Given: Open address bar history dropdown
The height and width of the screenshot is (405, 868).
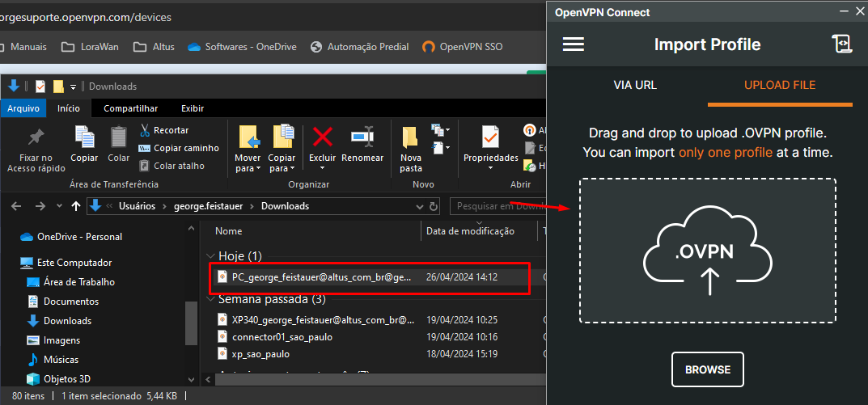Looking at the screenshot, I should click(x=420, y=206).
